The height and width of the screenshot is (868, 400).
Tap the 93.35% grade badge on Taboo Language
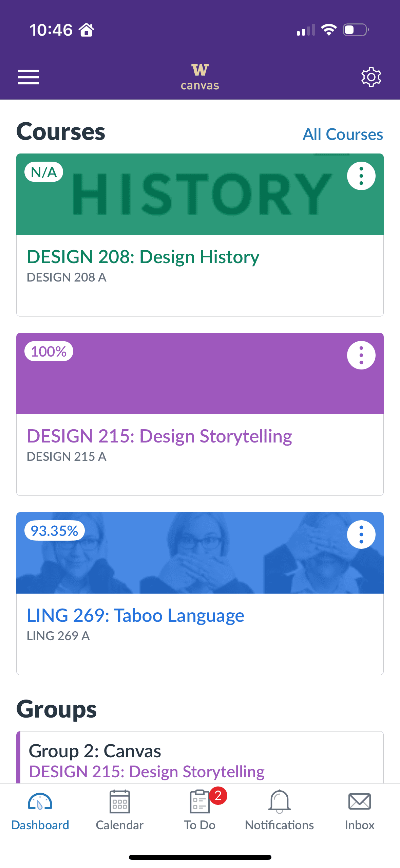click(54, 531)
